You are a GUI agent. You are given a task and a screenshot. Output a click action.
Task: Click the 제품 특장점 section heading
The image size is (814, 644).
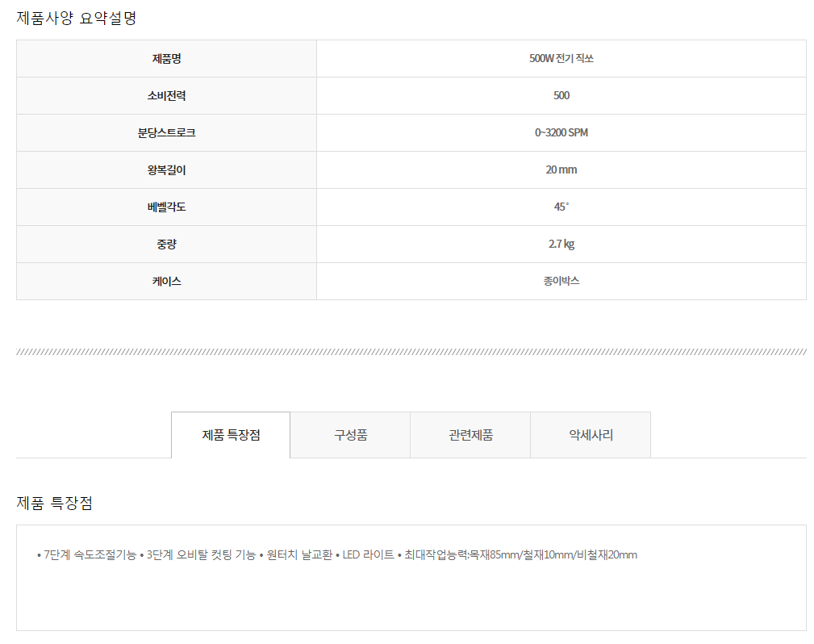pos(55,504)
